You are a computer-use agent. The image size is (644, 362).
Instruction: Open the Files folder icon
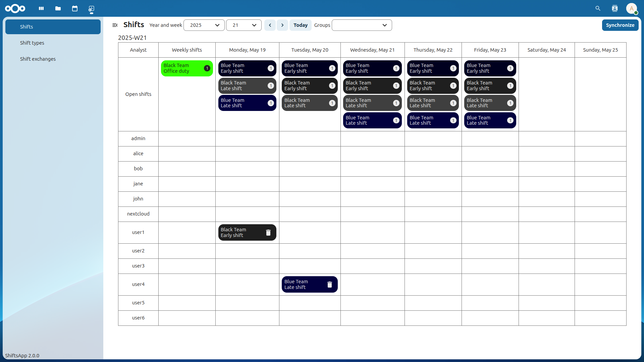point(58,8)
